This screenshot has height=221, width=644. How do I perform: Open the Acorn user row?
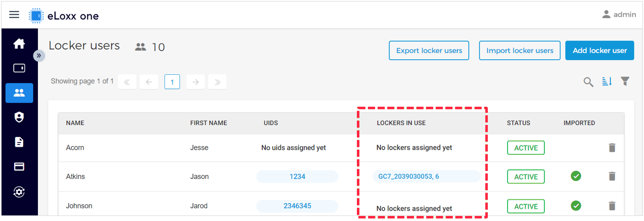pyautogui.click(x=341, y=148)
